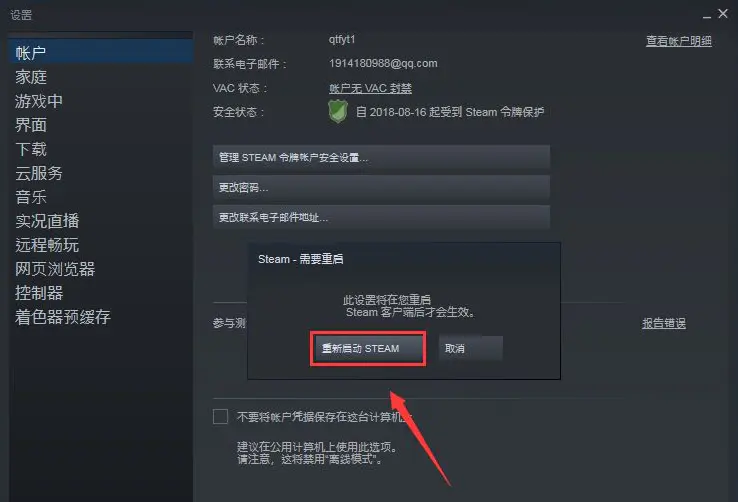Click 取消 in the restart dialog
The image size is (738, 502).
471,349
